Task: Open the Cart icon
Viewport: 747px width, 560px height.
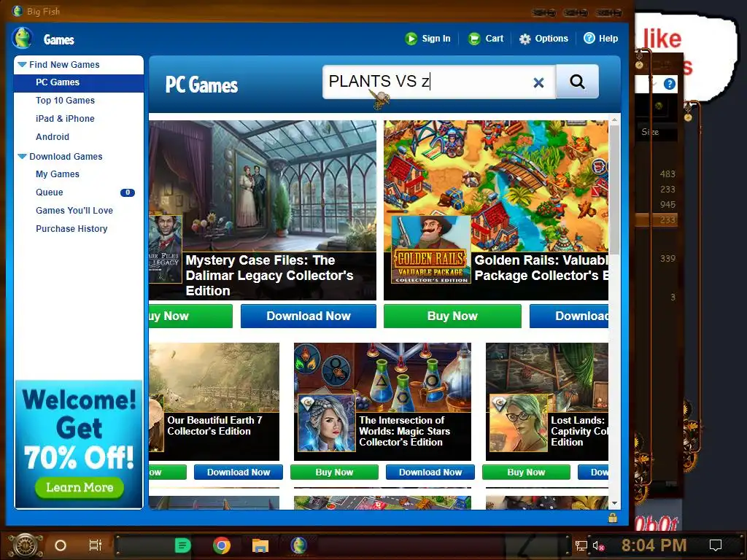Action: [x=474, y=39]
